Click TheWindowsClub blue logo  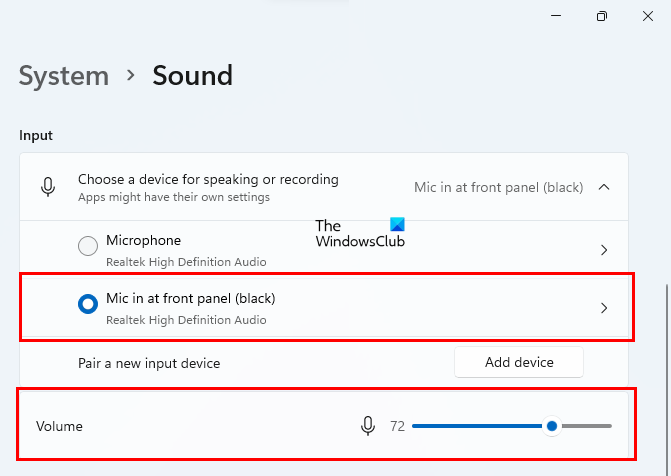398,225
